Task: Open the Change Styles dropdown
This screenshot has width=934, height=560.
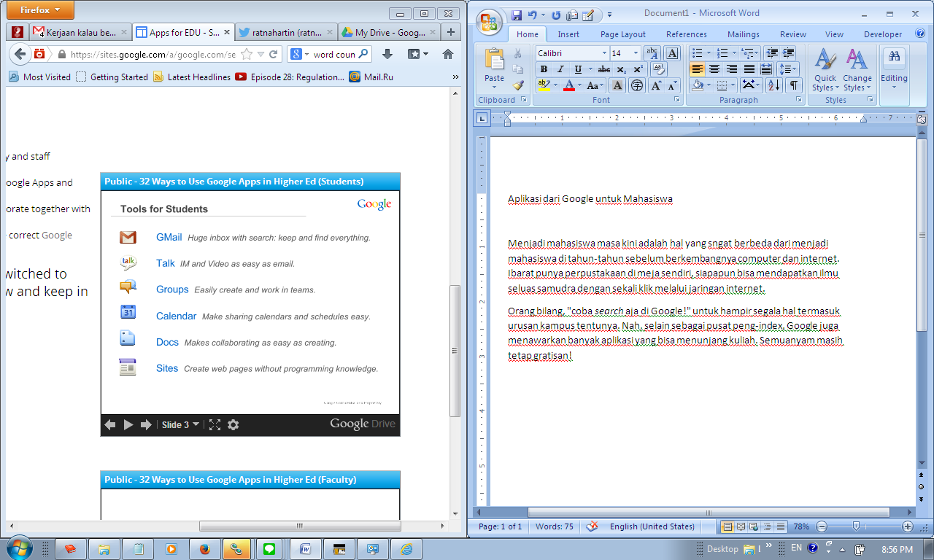Action: click(857, 71)
